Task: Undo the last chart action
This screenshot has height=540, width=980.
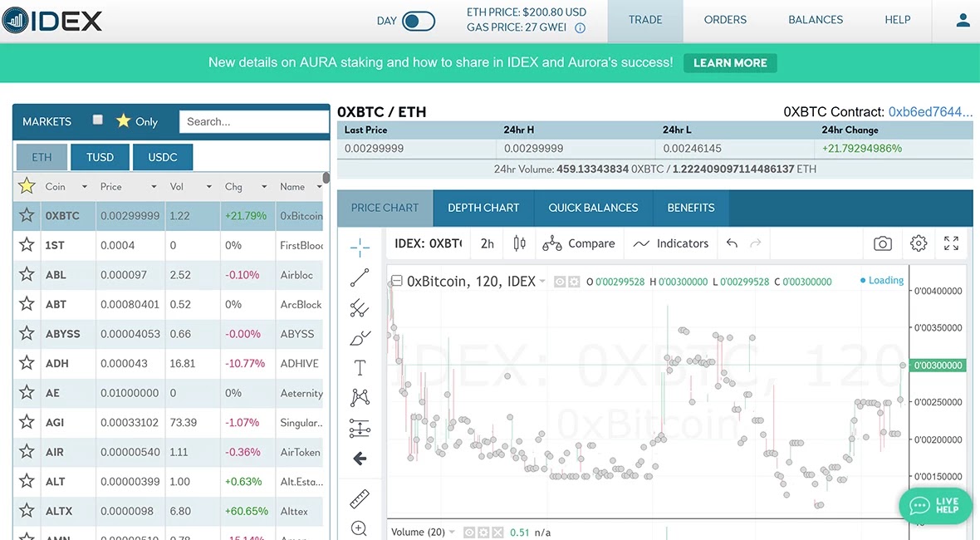Action: pyautogui.click(x=732, y=243)
